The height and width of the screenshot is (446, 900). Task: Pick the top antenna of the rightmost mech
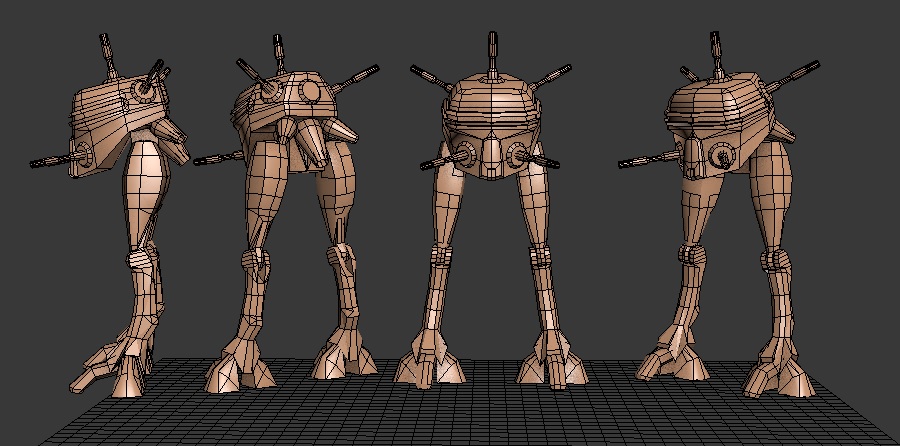pos(715,54)
